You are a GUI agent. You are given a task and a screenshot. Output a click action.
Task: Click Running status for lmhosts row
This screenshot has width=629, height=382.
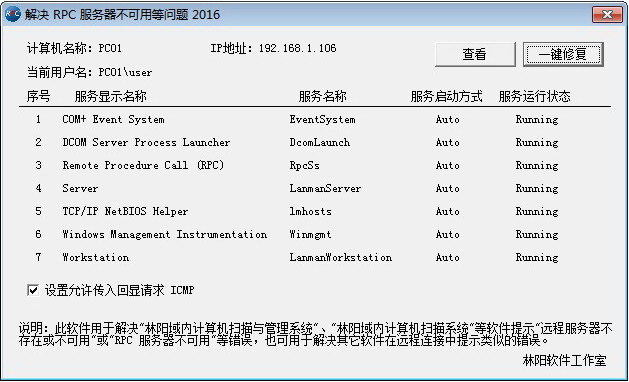tap(537, 211)
